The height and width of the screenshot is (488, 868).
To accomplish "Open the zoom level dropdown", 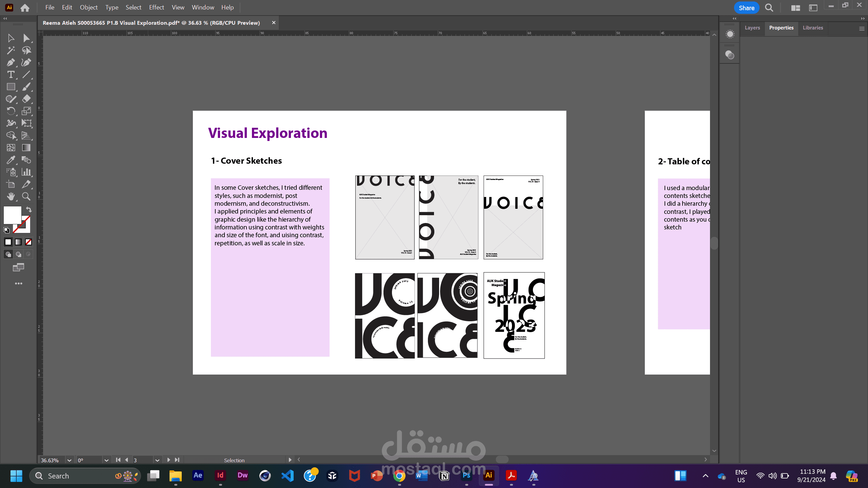I will pyautogui.click(x=69, y=460).
